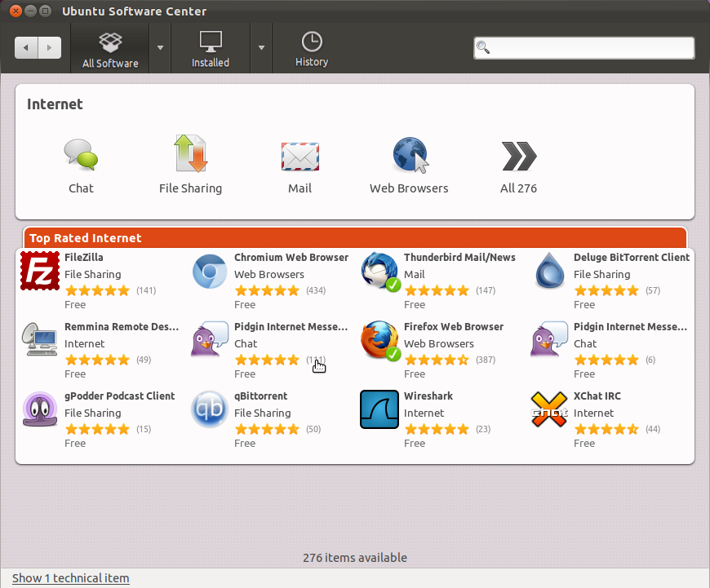Select the XChat IRC icon

coord(549,409)
